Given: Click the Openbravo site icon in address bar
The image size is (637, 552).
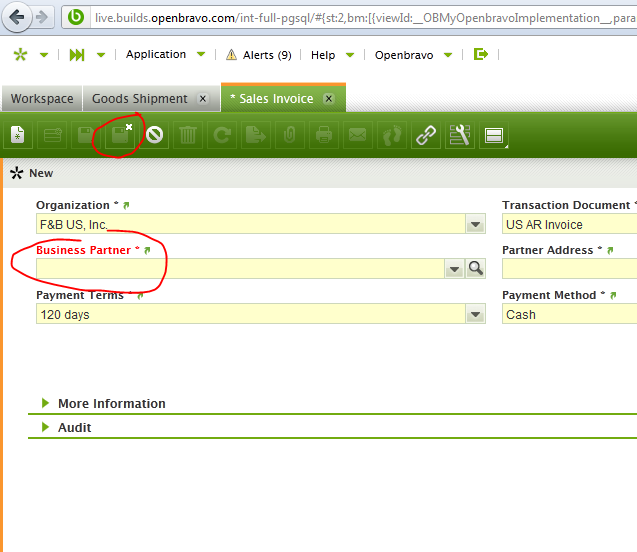Looking at the screenshot, I should coord(76,17).
